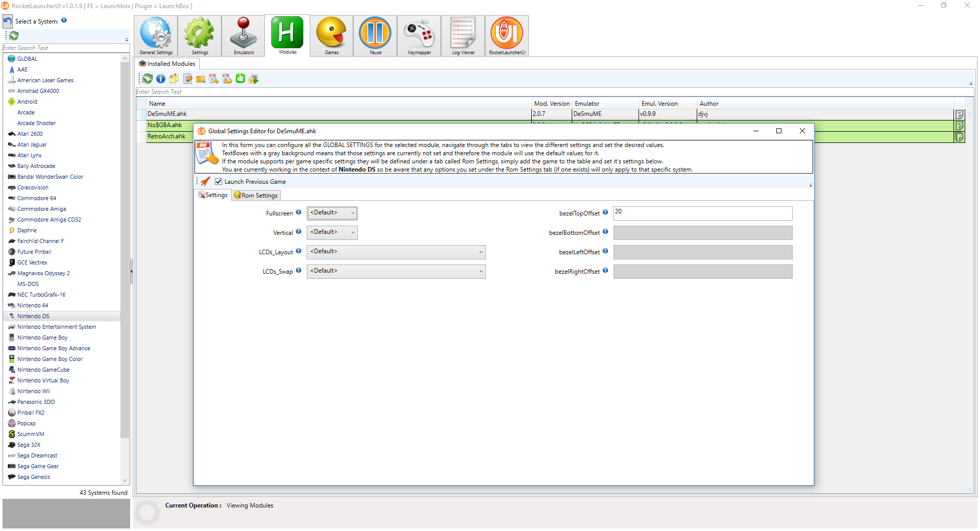Click the note icon on DeSmuME.ahk row
The width and height of the screenshot is (980, 531).
tap(959, 114)
